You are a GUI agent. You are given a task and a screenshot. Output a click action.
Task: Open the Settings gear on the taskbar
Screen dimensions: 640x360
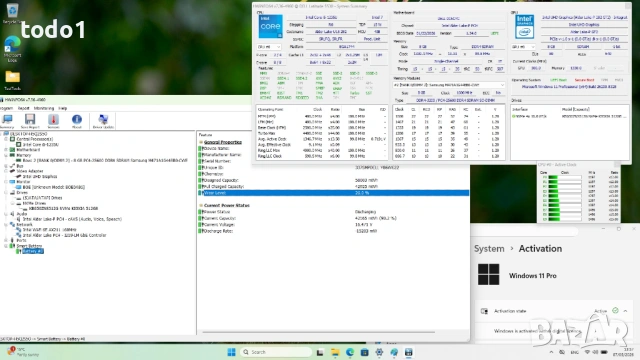tap(379, 352)
